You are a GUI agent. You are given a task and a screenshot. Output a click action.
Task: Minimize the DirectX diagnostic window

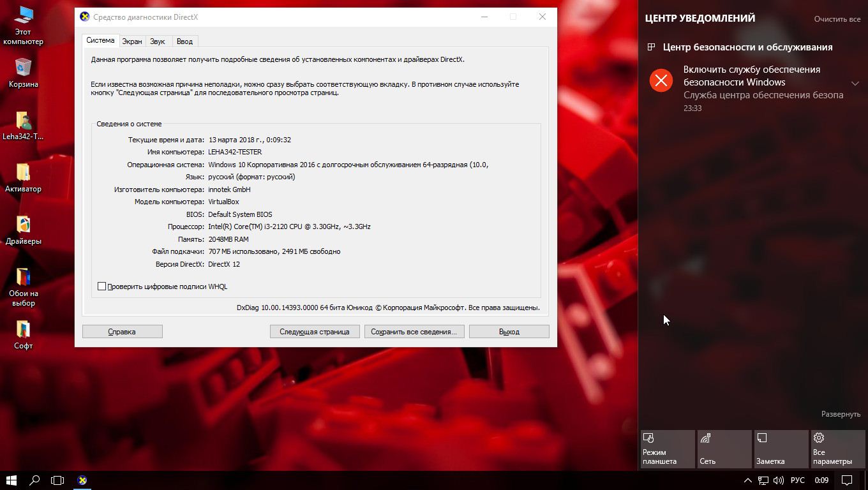[x=484, y=17]
